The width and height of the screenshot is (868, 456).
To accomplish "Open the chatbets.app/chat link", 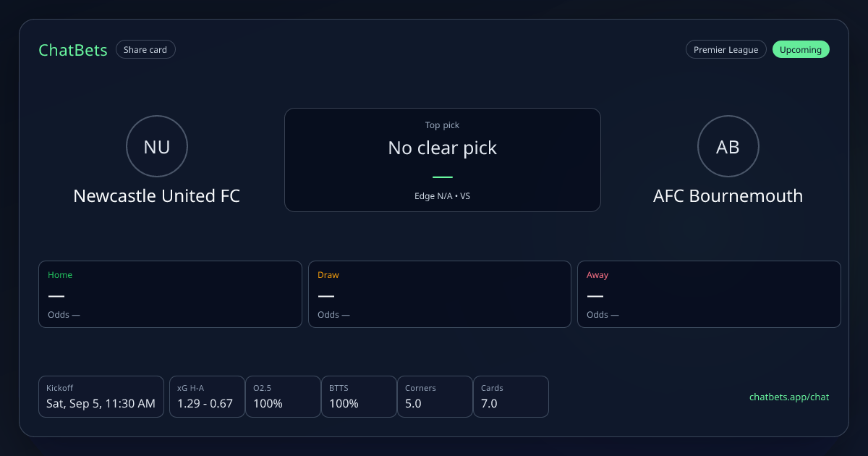I will point(789,397).
